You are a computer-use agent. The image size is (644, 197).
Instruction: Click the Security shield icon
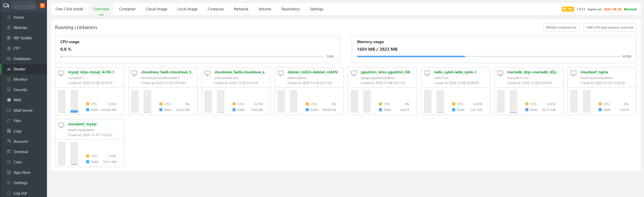pyautogui.click(x=9, y=90)
